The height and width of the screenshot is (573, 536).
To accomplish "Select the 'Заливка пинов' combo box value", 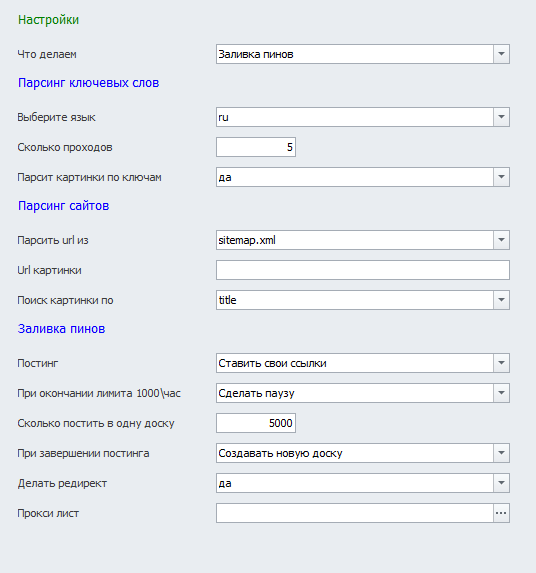I will (256, 54).
